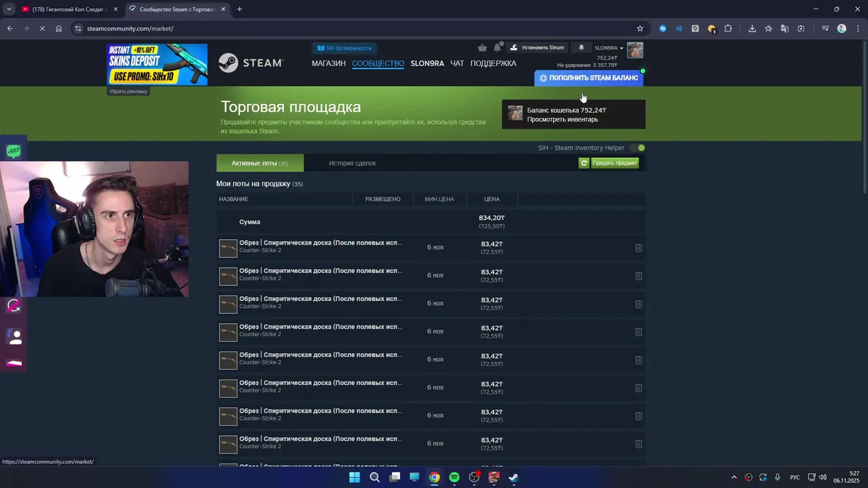Open Steam app from the taskbar

click(513, 477)
